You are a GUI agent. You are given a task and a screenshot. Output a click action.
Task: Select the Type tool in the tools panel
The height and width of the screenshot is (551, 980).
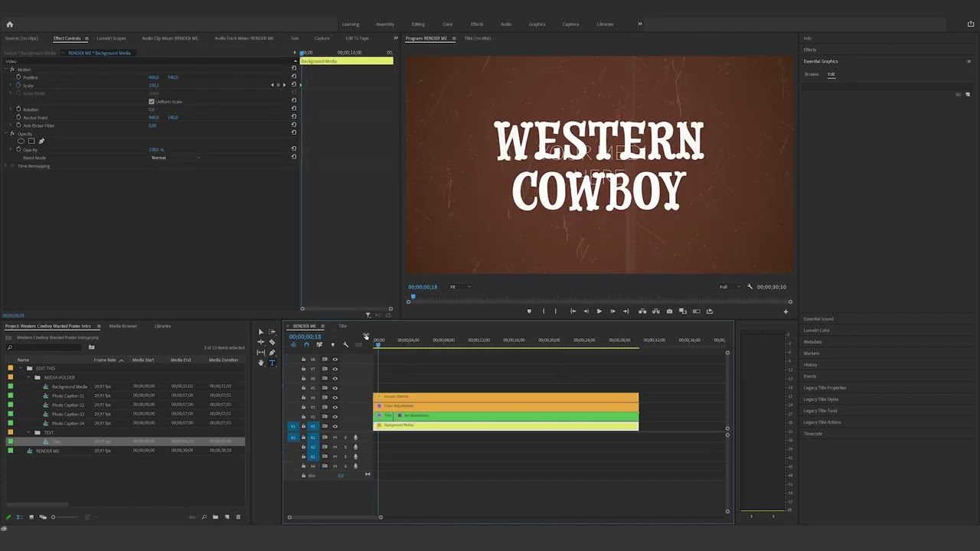[272, 363]
